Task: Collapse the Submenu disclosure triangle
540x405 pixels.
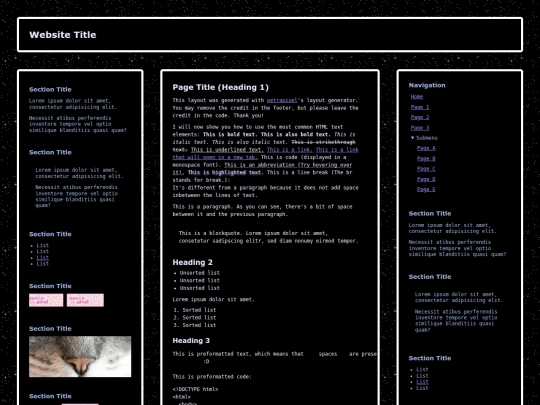Action: (x=413, y=138)
